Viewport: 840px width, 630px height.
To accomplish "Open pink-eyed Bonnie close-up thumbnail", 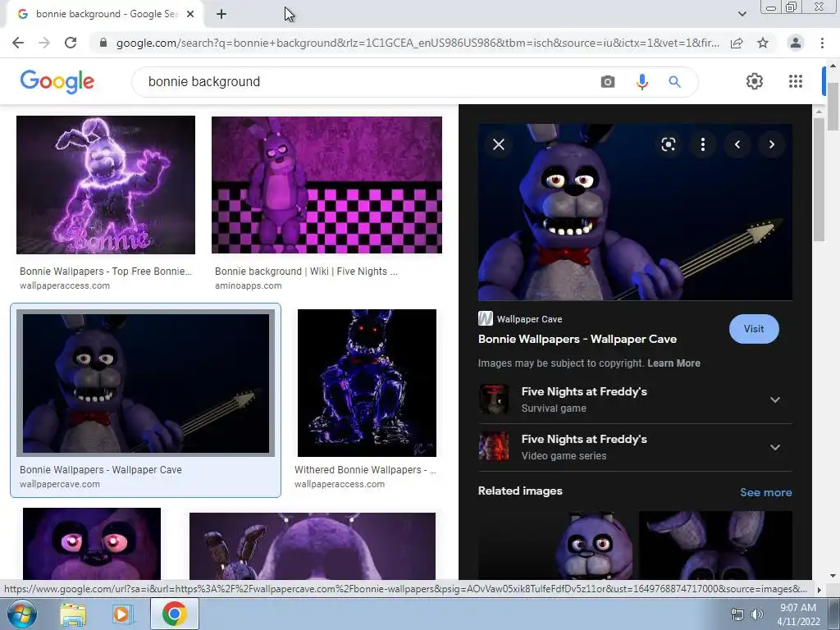I will 92,543.
